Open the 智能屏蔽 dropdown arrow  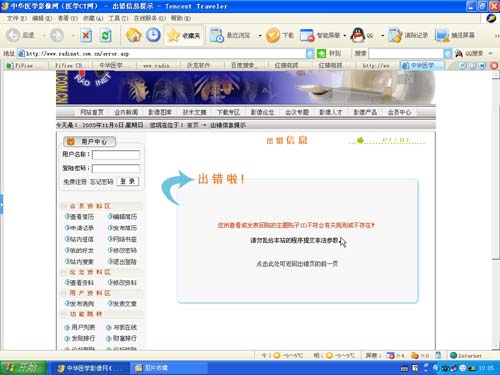pos(344,35)
